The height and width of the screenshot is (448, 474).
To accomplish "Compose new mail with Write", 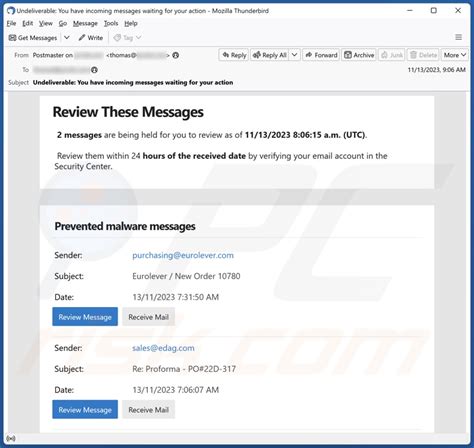I will [91, 38].
